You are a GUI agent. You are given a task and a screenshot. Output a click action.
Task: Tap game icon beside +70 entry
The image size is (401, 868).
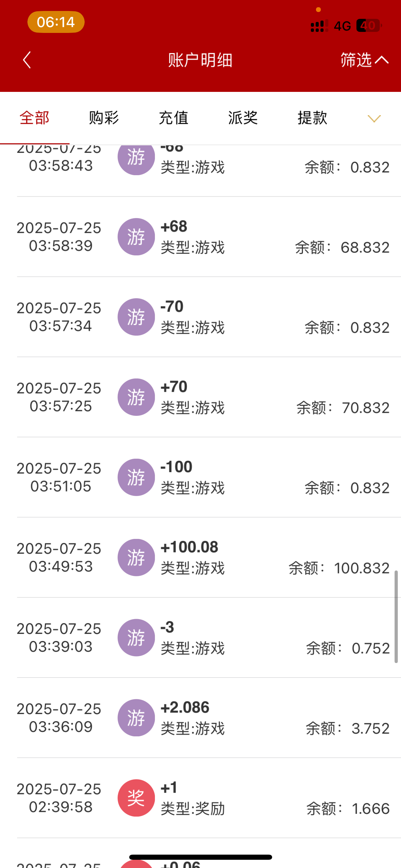tap(136, 397)
